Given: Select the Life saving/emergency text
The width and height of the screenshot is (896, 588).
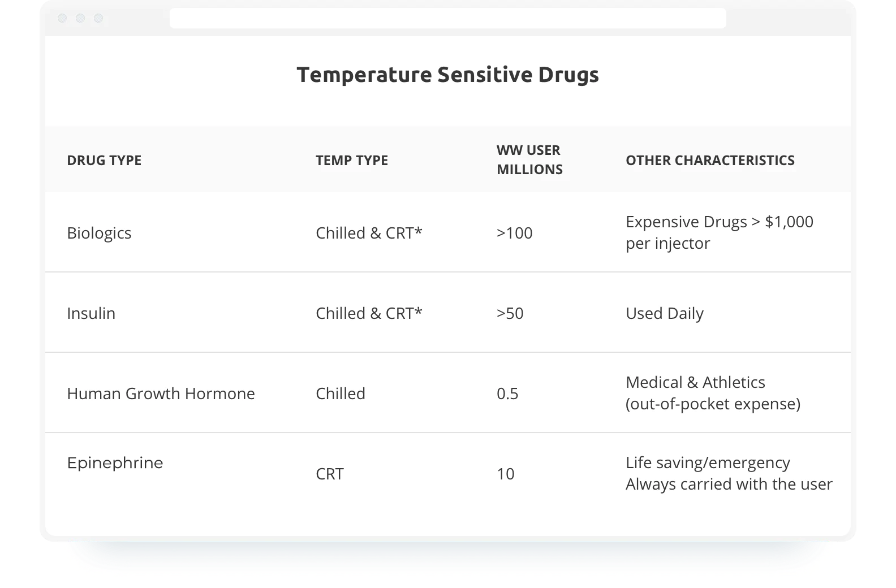Looking at the screenshot, I should click(708, 463).
